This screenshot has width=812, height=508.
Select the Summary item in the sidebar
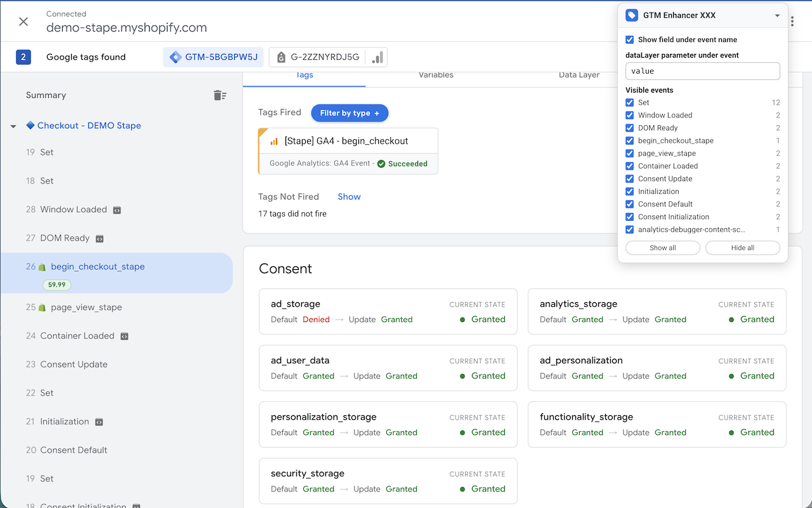coord(46,95)
